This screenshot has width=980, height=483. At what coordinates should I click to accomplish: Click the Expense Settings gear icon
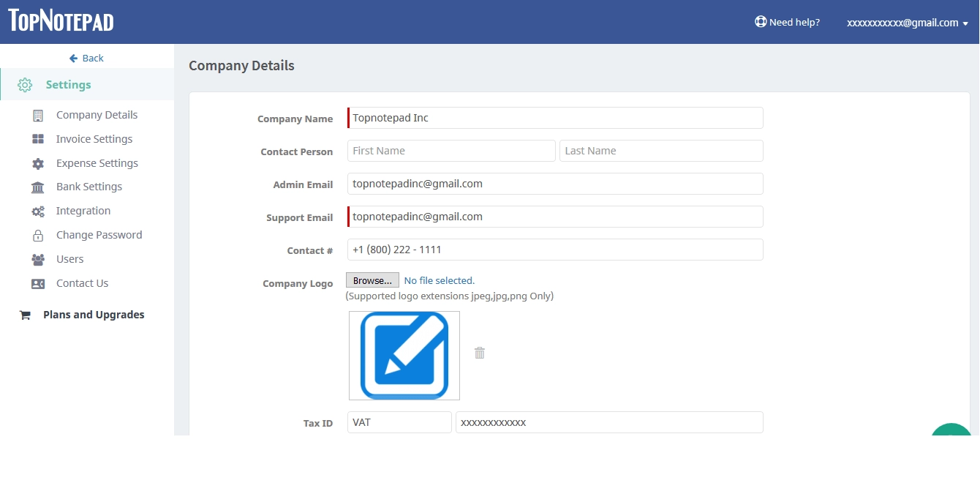point(38,164)
